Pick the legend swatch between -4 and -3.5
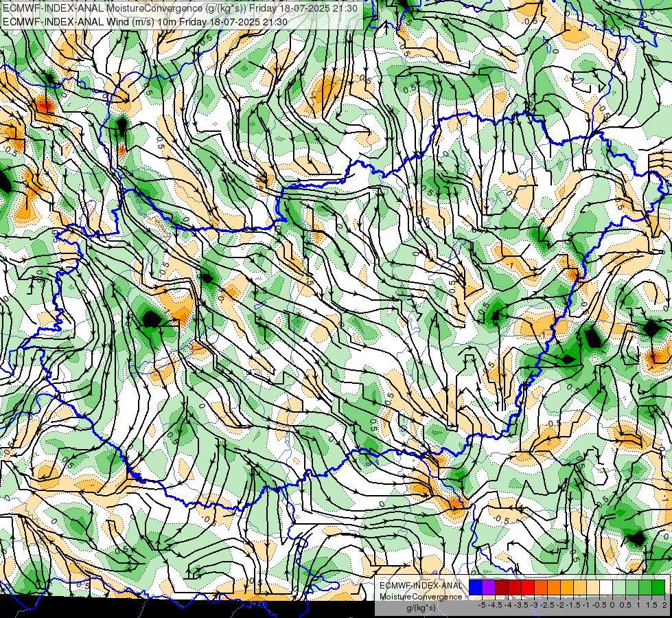Viewport: 672px width, 618px height. click(x=515, y=587)
